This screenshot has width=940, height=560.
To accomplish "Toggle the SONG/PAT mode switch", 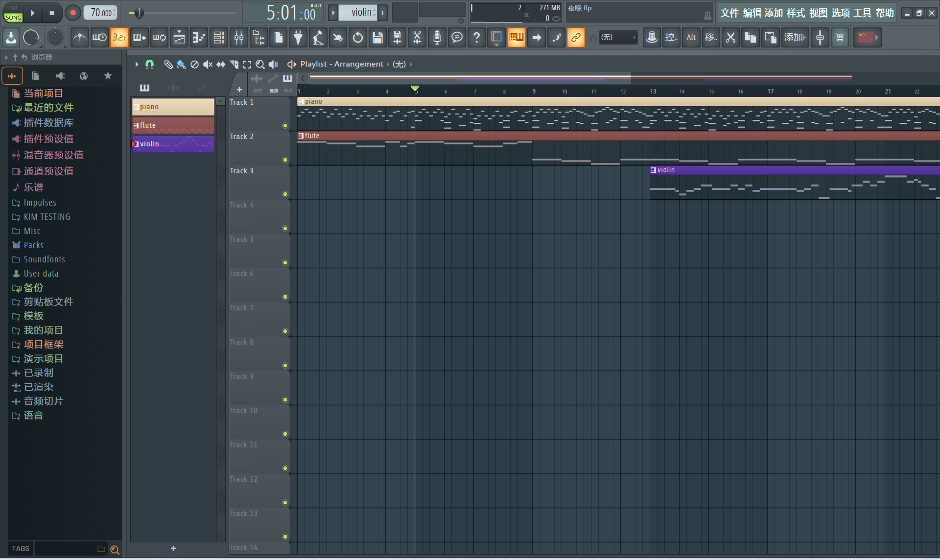I will [13, 13].
